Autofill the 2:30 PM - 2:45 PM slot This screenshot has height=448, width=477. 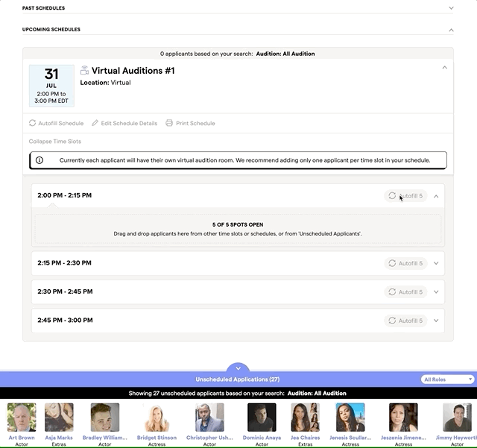[x=405, y=292]
